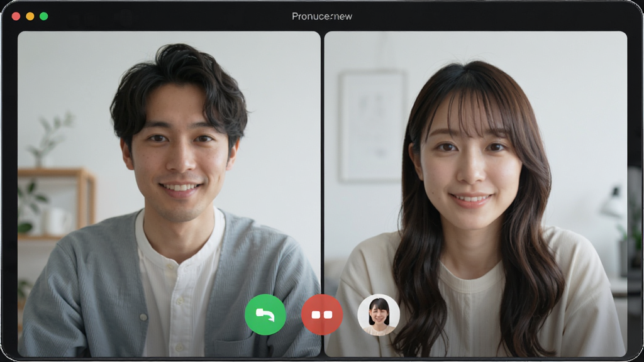Image resolution: width=644 pixels, height=362 pixels.
Task: Close the window with the red button
Action: 16,16
